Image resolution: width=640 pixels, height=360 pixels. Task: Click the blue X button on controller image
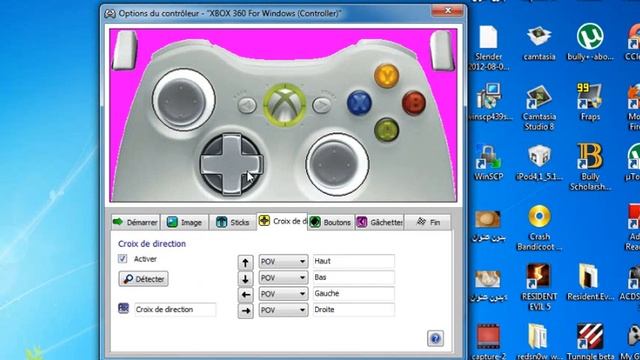point(359,102)
